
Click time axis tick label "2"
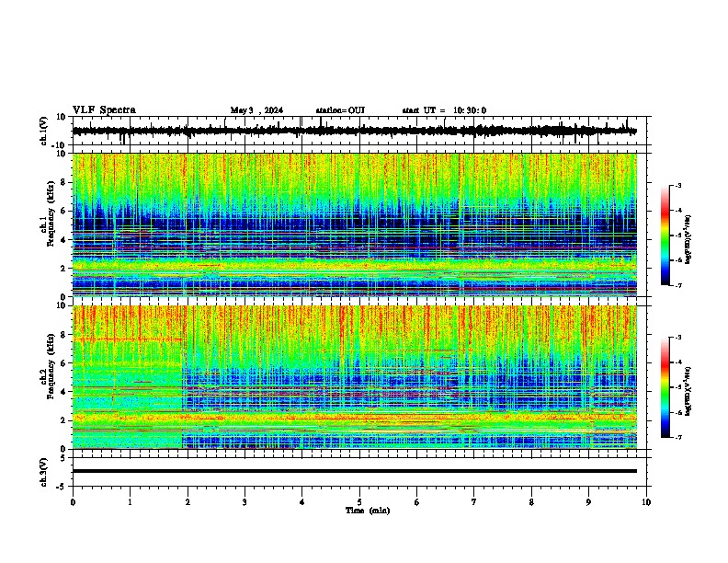point(188,502)
